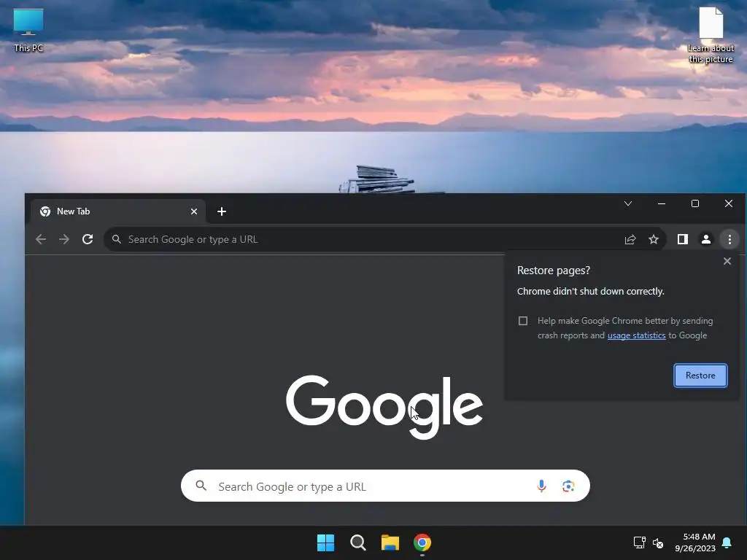Select the Learn about this picture icon

[x=711, y=35]
